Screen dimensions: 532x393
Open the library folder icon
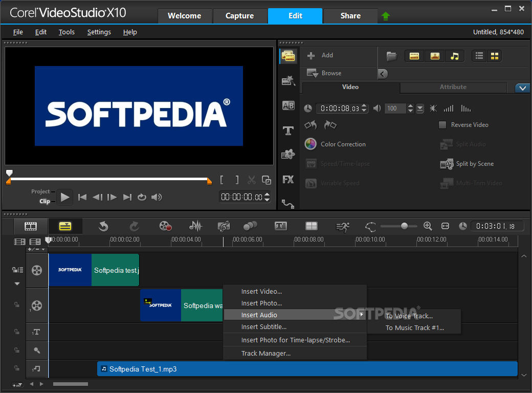pyautogui.click(x=391, y=56)
